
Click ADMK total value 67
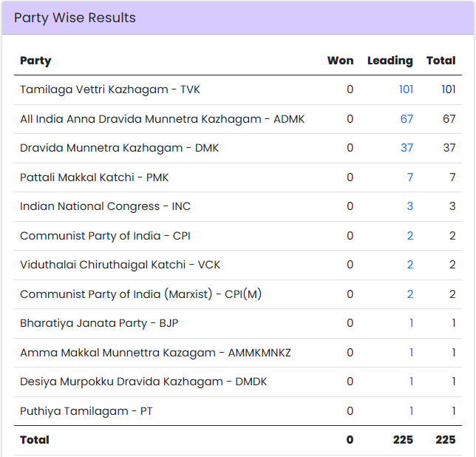tap(449, 119)
